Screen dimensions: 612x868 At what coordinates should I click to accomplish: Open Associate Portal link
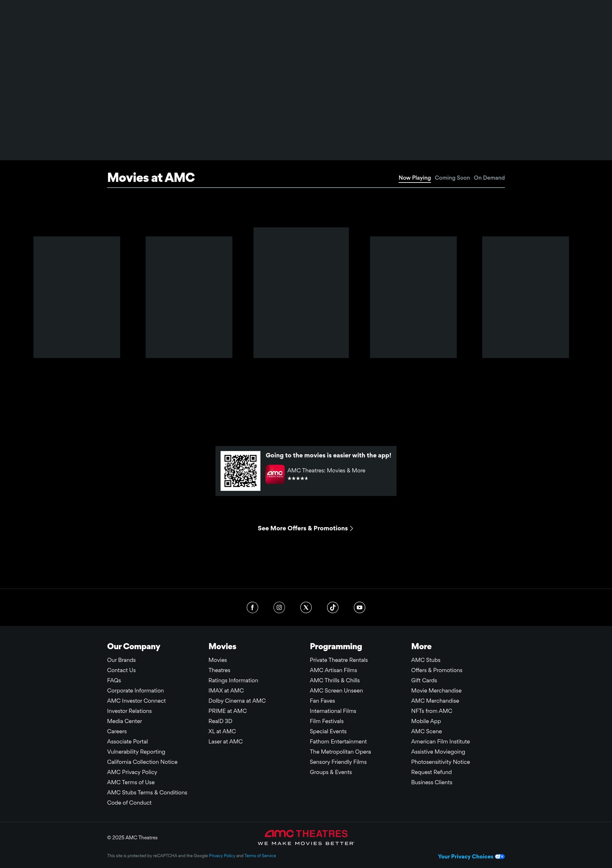tap(127, 741)
